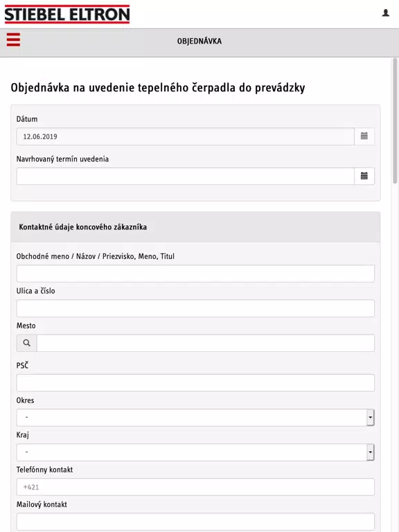Click the search magnifier in Mesto field

pos(27,343)
